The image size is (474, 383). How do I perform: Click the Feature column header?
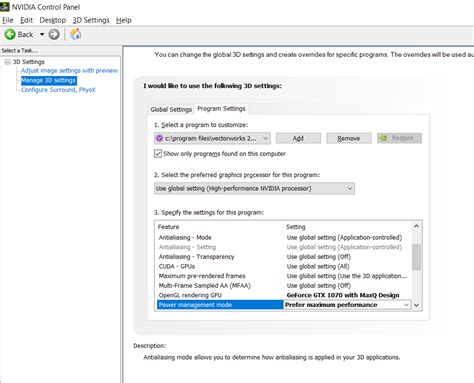168,227
